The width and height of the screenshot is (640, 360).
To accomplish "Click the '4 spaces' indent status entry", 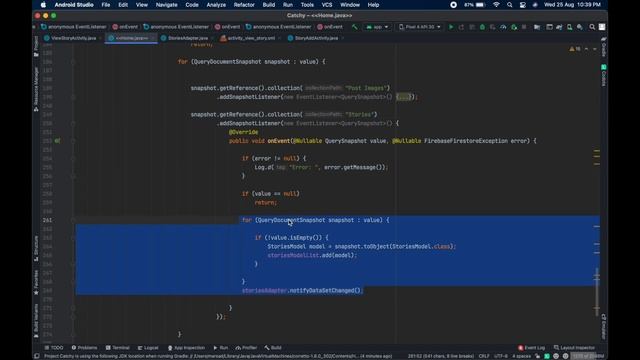I will [521, 356].
